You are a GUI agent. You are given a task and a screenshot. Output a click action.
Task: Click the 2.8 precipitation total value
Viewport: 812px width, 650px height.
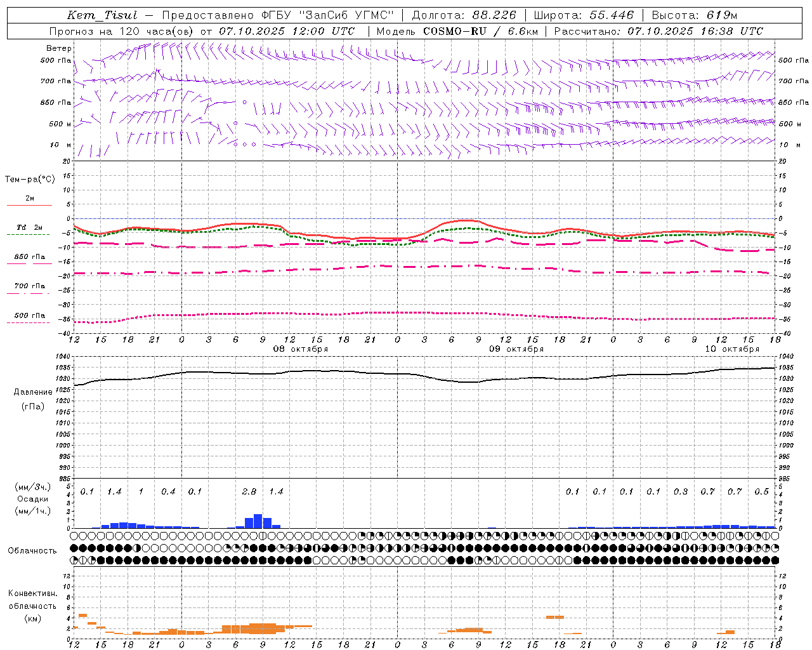tap(249, 491)
